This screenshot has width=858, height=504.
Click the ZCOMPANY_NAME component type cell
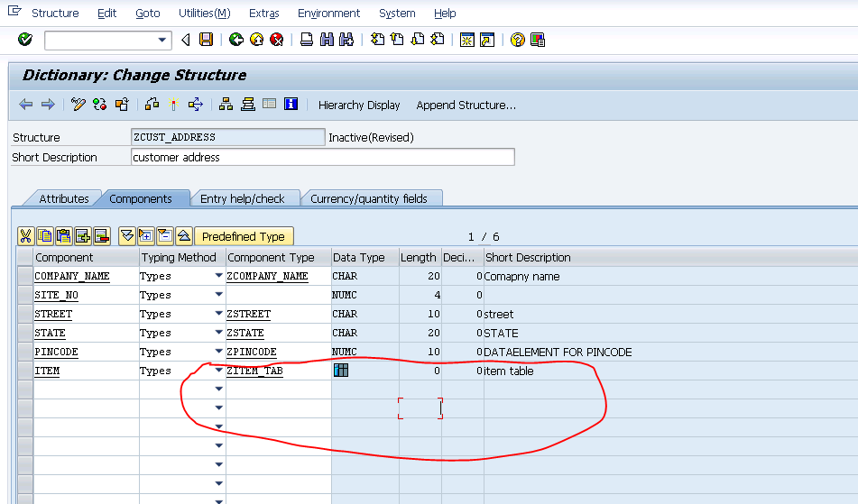click(279, 276)
